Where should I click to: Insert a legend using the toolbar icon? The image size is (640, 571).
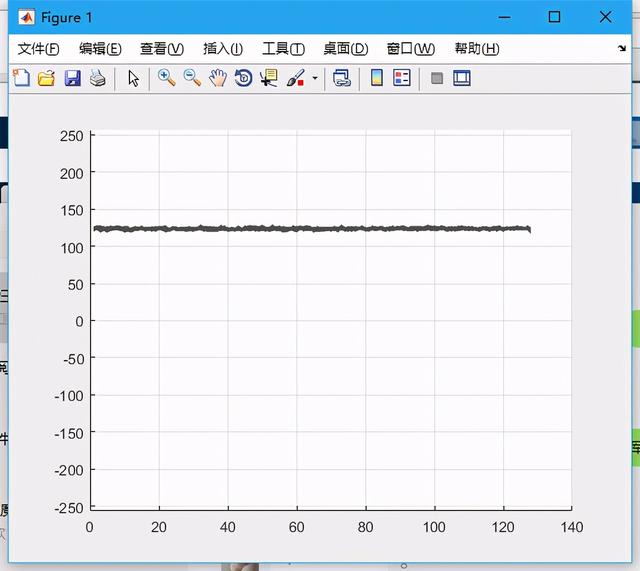[x=402, y=78]
